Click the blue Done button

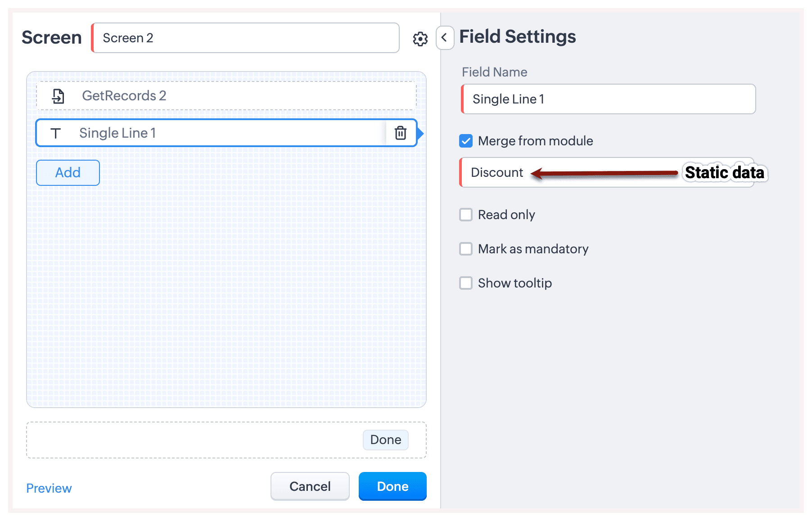pos(392,486)
